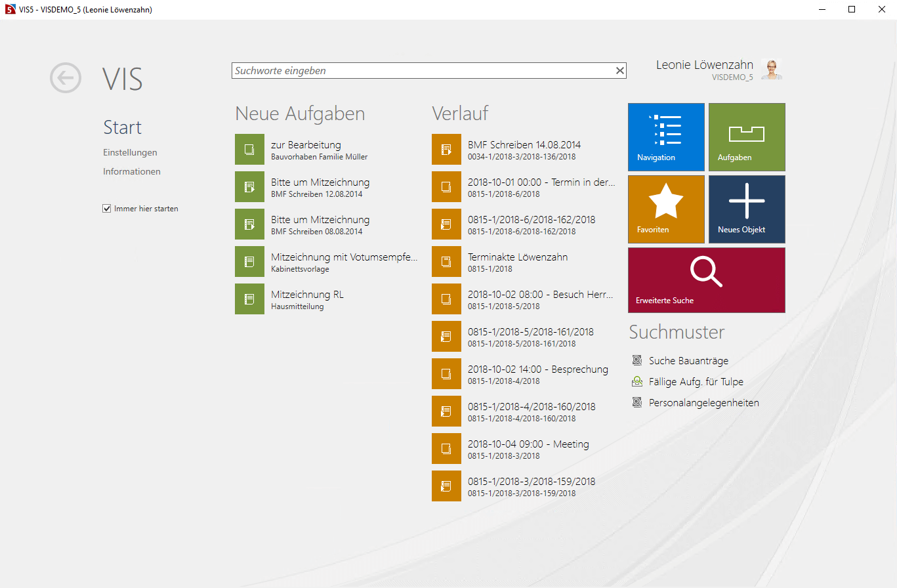Open the blue Navigation tile
Image resolution: width=897 pixels, height=588 pixels.
coord(666,137)
